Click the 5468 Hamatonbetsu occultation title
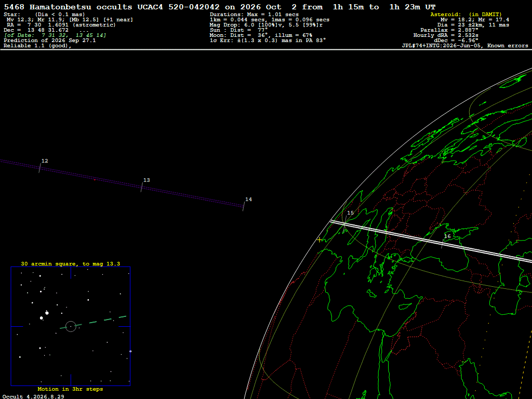 [x=220, y=7]
